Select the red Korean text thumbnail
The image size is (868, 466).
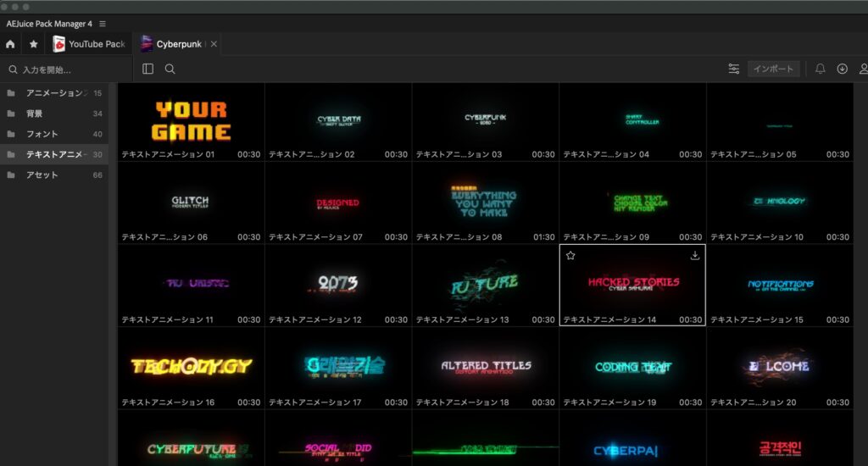[780, 438]
